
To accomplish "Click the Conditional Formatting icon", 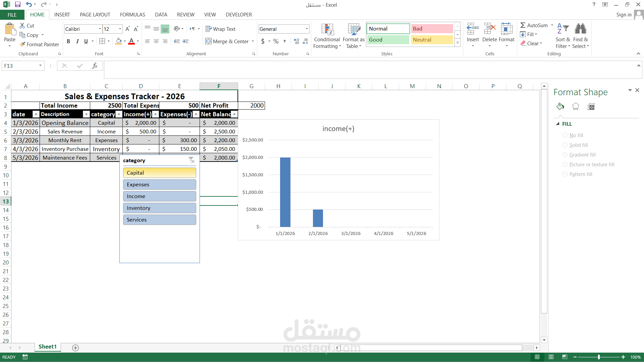I will (327, 29).
